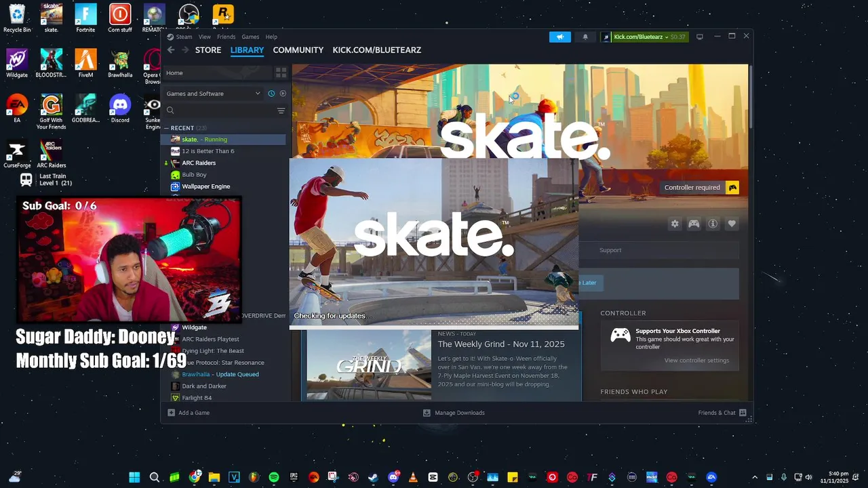
Task: Open Steam announcements megaphone button
Action: point(559,37)
